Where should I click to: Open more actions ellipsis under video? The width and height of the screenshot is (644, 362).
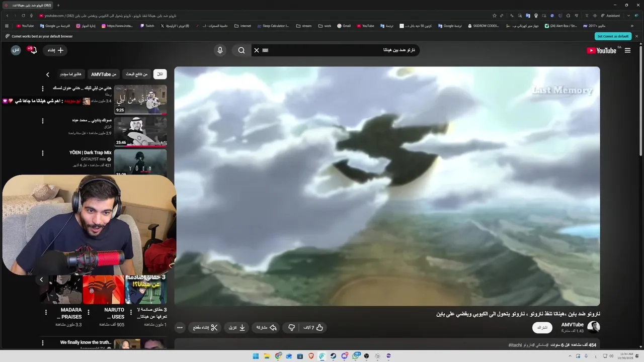tap(180, 328)
